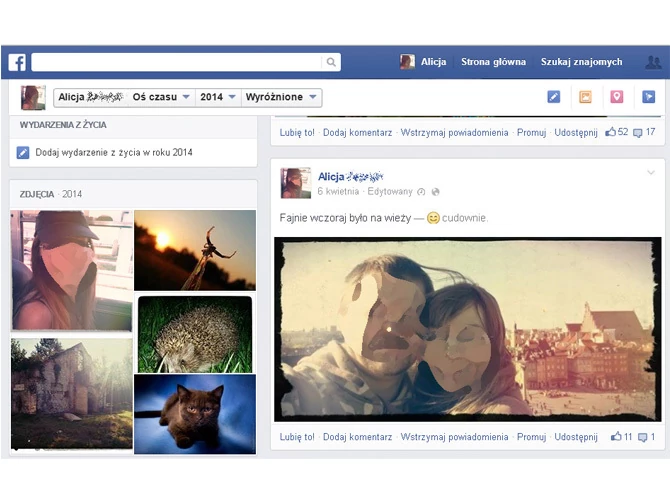The height and width of the screenshot is (503, 670).
Task: Open the friend requests icon
Action: pos(653,62)
